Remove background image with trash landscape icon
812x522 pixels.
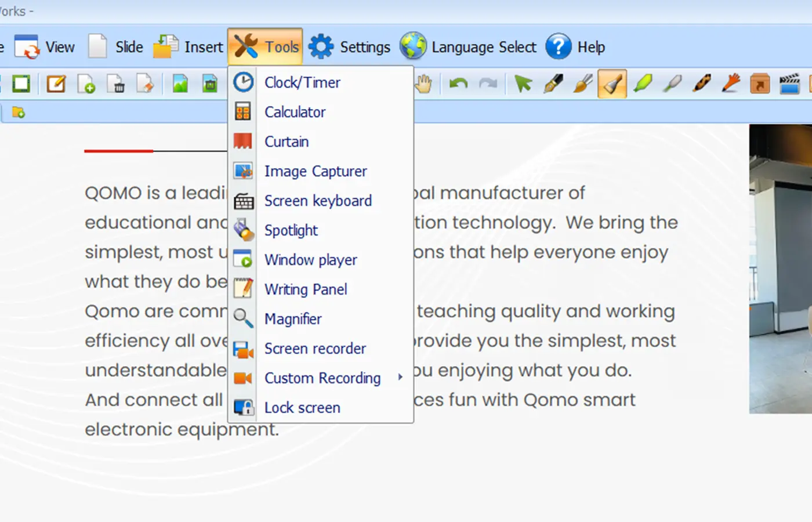point(210,84)
